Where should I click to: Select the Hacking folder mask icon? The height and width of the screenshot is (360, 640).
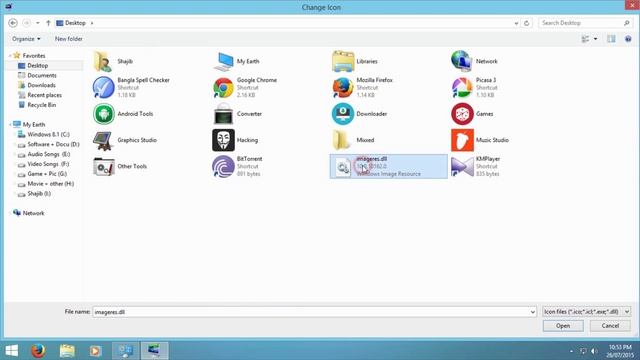[x=223, y=140]
